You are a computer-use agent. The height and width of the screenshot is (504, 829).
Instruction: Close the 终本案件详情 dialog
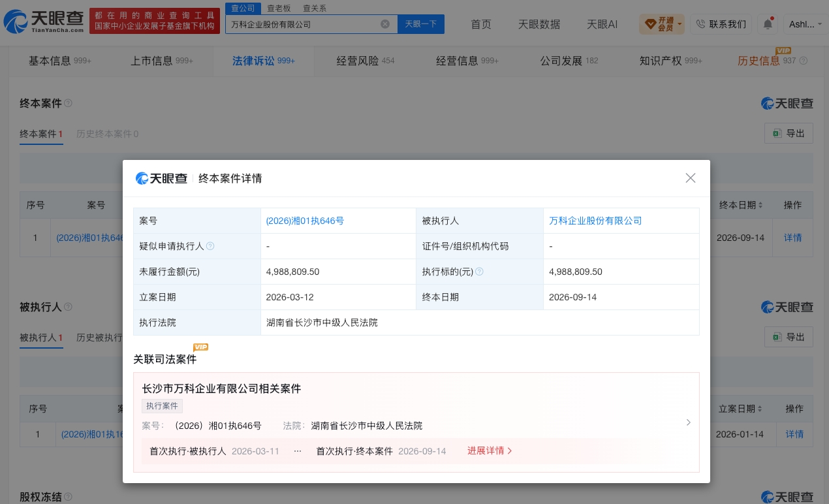coord(691,178)
